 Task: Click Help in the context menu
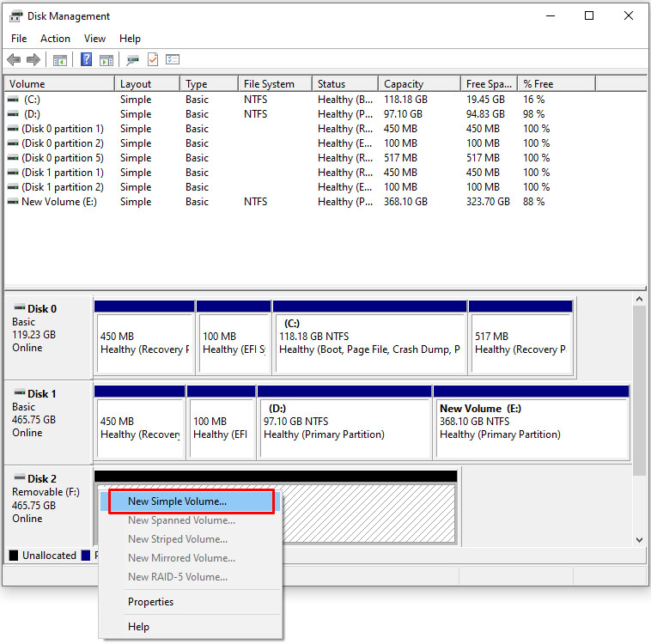point(138,627)
